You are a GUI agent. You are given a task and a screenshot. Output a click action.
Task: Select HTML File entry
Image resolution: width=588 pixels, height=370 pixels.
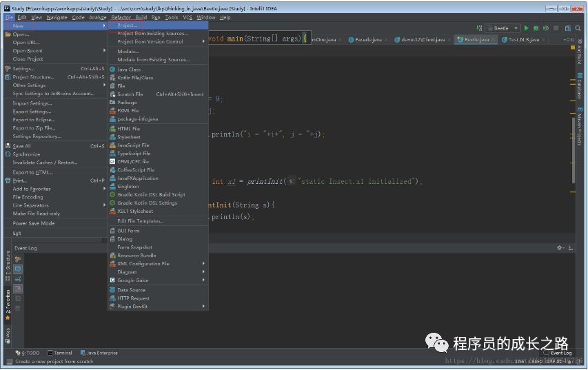[x=158, y=129]
